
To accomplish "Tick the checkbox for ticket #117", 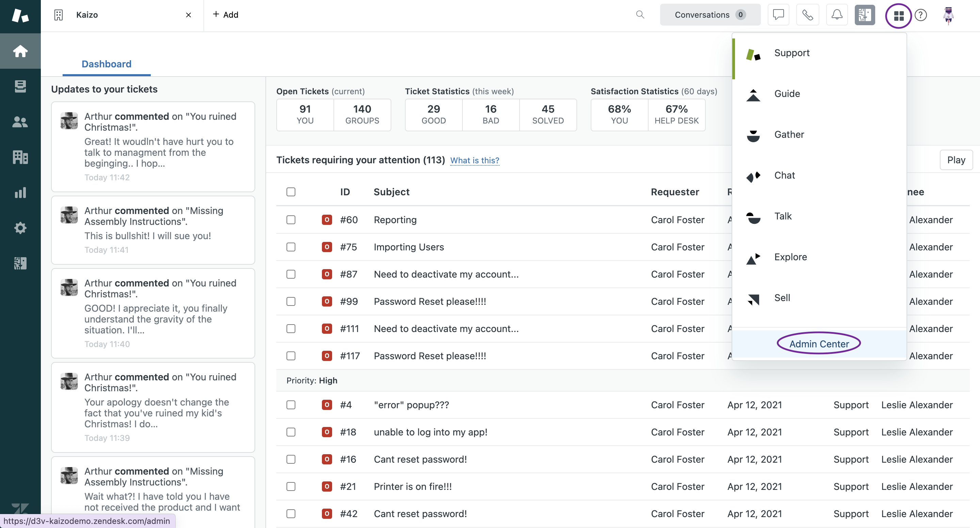I will (x=291, y=356).
